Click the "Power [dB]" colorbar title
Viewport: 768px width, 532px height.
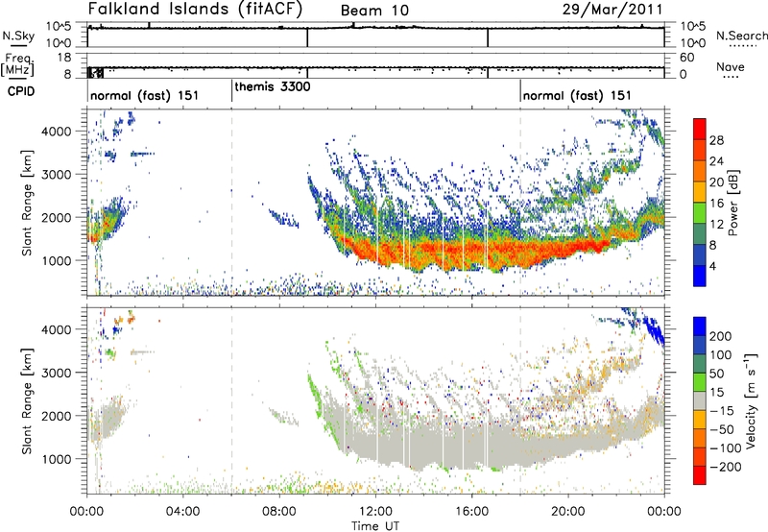tap(733, 203)
